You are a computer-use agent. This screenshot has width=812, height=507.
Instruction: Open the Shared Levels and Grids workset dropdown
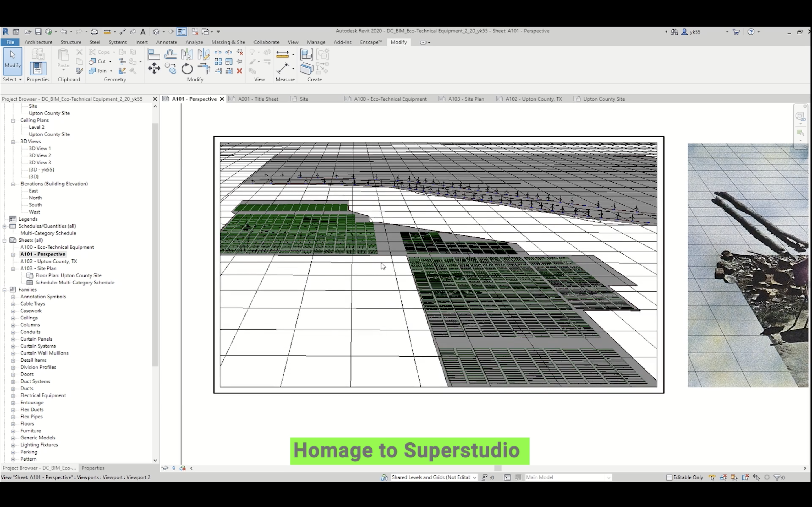point(474,477)
